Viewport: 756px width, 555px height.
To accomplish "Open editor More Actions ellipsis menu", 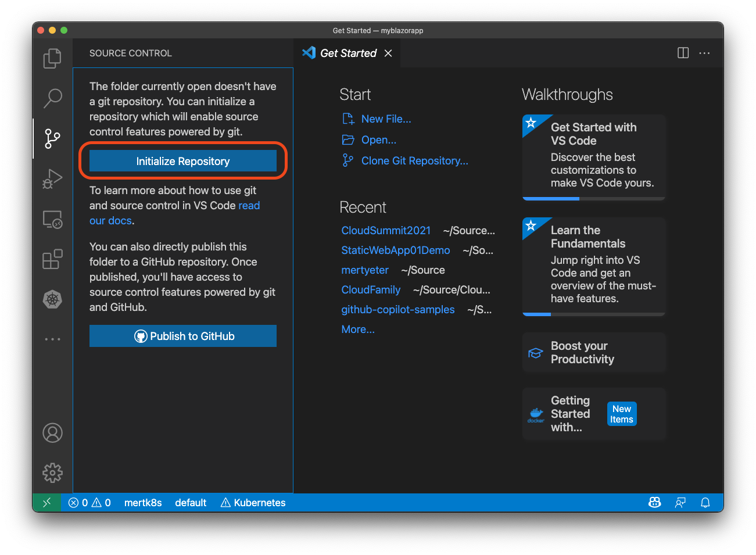I will [704, 53].
